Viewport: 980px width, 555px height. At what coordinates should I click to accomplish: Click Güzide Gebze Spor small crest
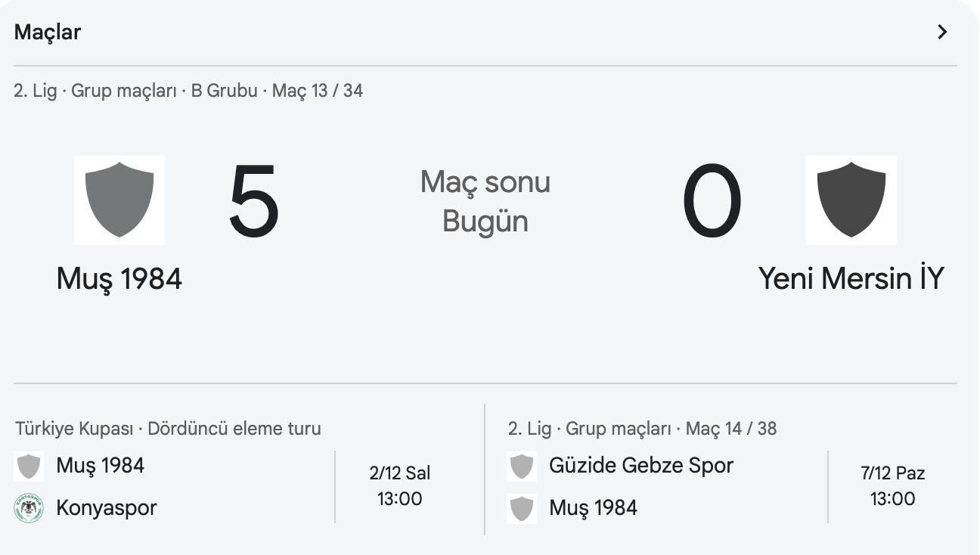click(522, 466)
